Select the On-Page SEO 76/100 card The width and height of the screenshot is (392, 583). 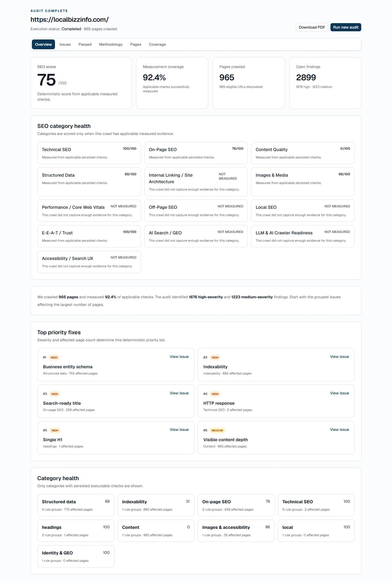196,153
